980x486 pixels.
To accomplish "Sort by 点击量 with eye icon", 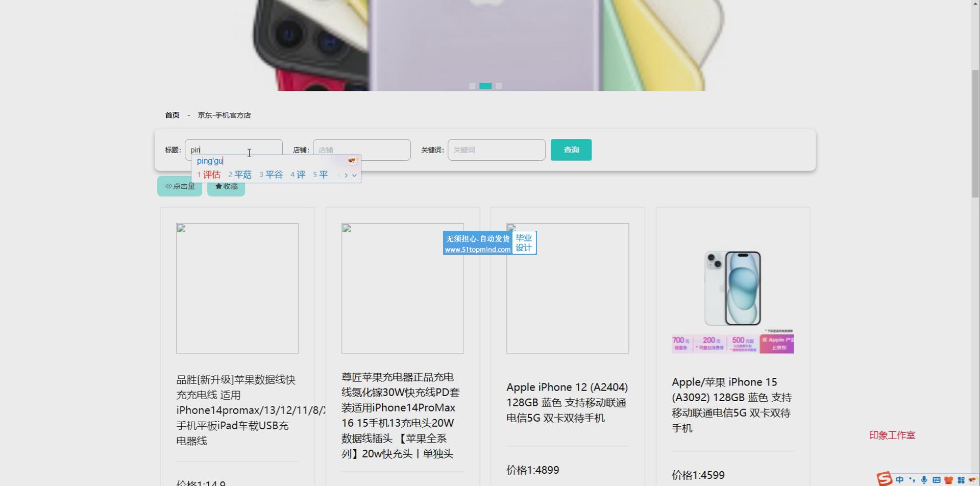I will [x=180, y=186].
